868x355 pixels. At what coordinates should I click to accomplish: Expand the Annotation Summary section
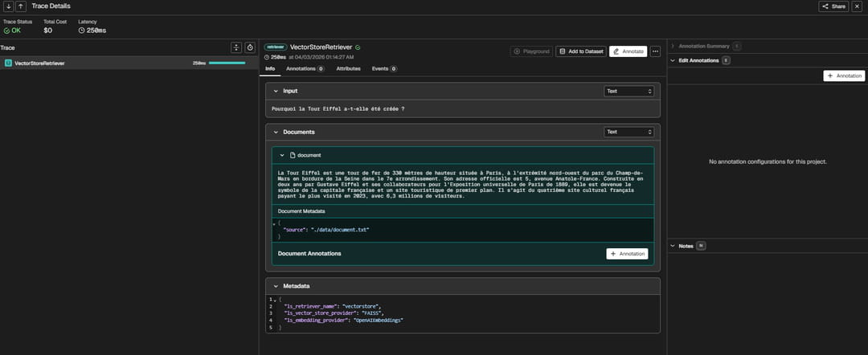(672, 47)
